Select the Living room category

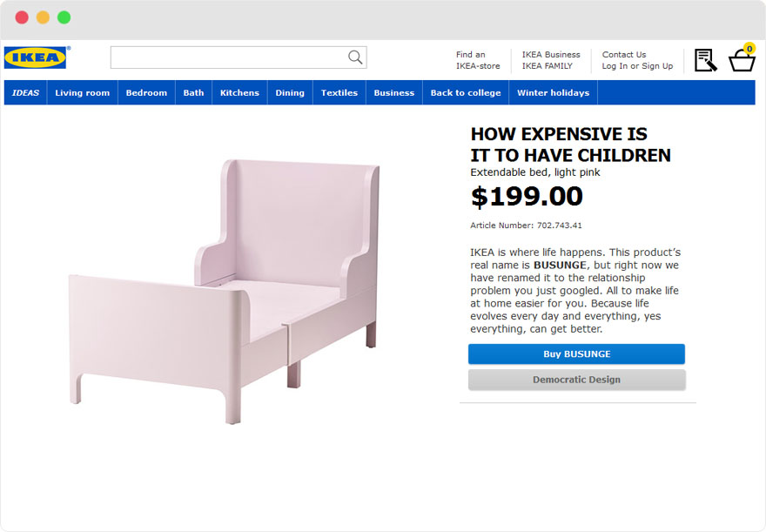(x=82, y=92)
